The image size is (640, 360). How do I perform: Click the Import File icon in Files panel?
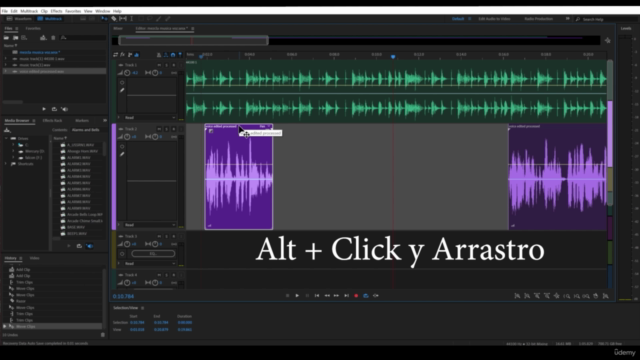click(x=16, y=38)
